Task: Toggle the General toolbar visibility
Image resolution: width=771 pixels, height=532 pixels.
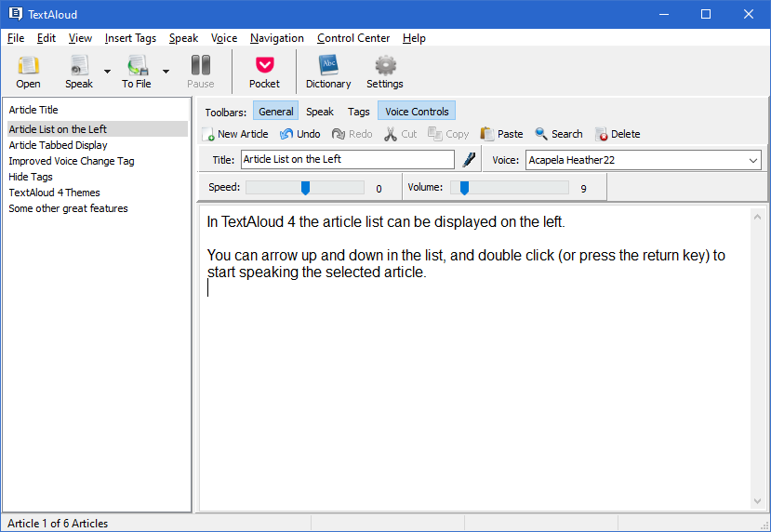Action: point(275,112)
